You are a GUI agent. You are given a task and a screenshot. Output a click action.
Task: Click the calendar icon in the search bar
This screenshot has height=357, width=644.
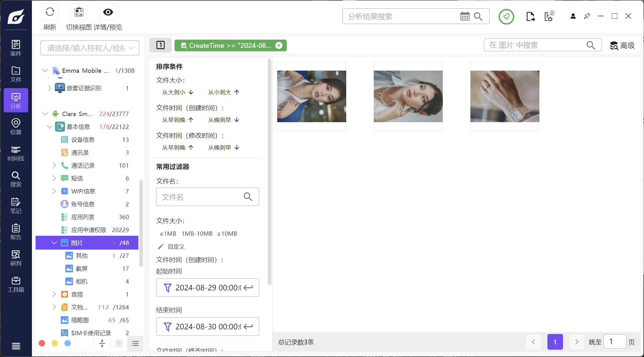(465, 17)
